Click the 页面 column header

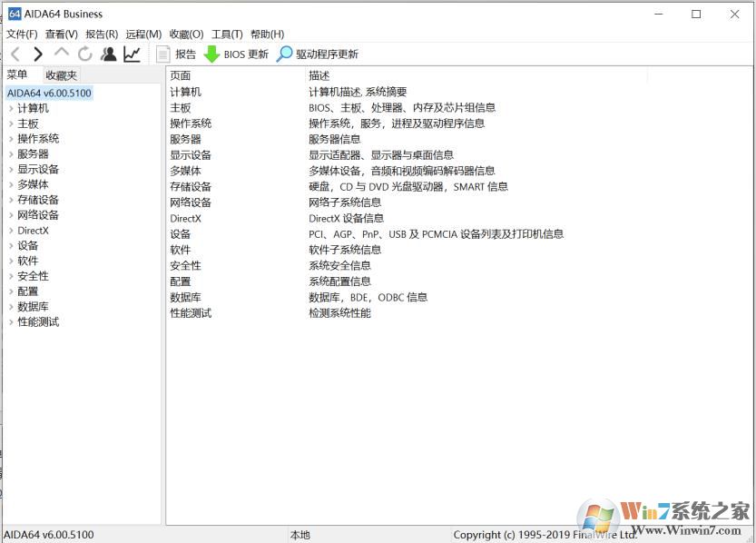pos(181,75)
